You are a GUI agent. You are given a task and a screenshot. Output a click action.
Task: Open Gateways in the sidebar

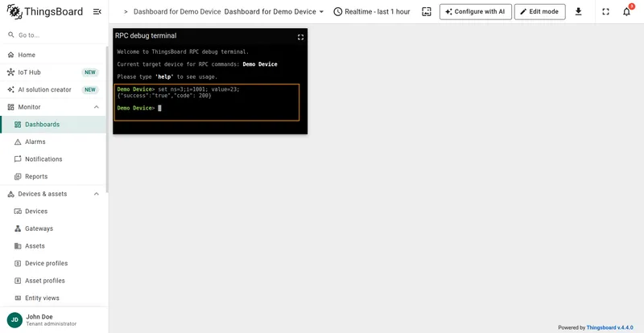point(54,228)
